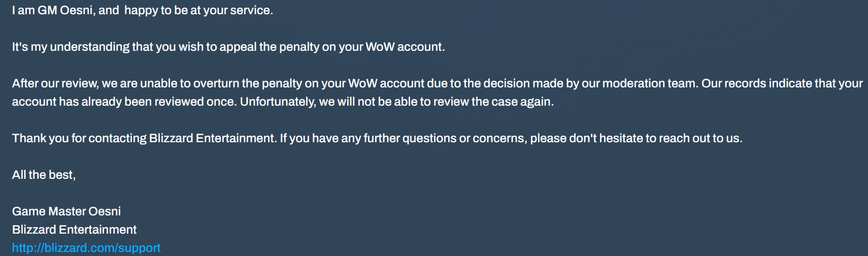Click the words "happy to be at your service"
Viewport: 868px width, 256px height.
pos(198,10)
